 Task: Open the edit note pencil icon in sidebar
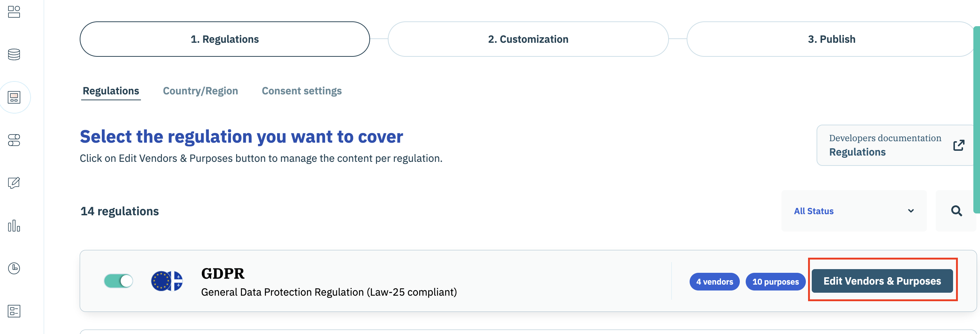14,183
